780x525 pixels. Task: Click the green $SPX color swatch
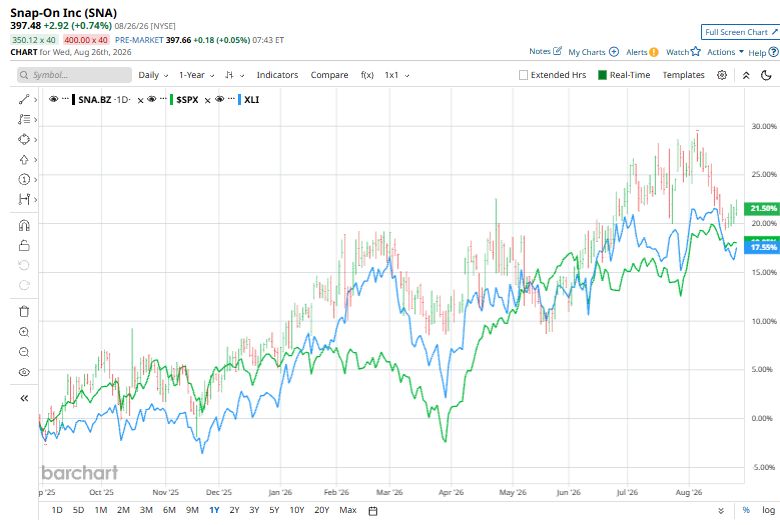click(172, 100)
